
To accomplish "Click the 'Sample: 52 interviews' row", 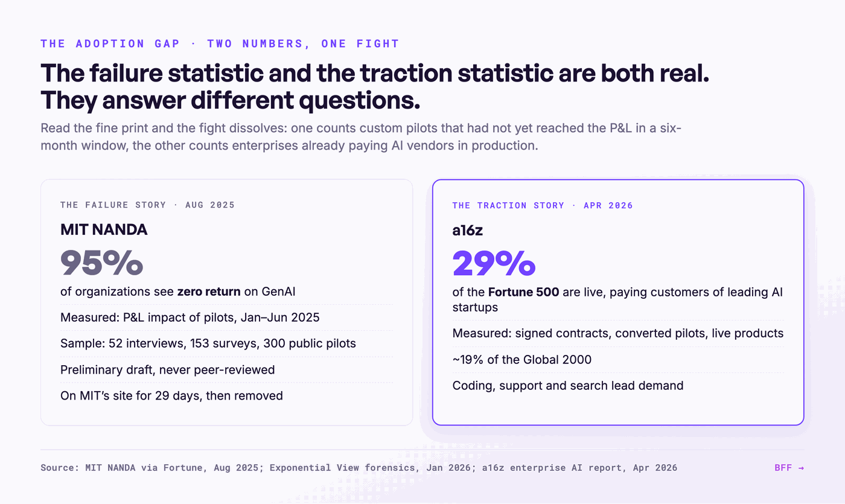I will 226,343.
